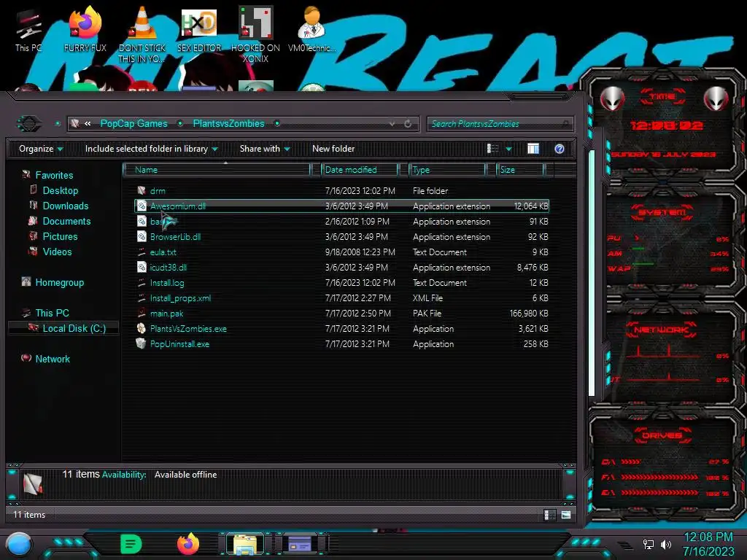Image resolution: width=747 pixels, height=560 pixels.
Task: Select Homegroup in the navigation pane
Action: 60,282
